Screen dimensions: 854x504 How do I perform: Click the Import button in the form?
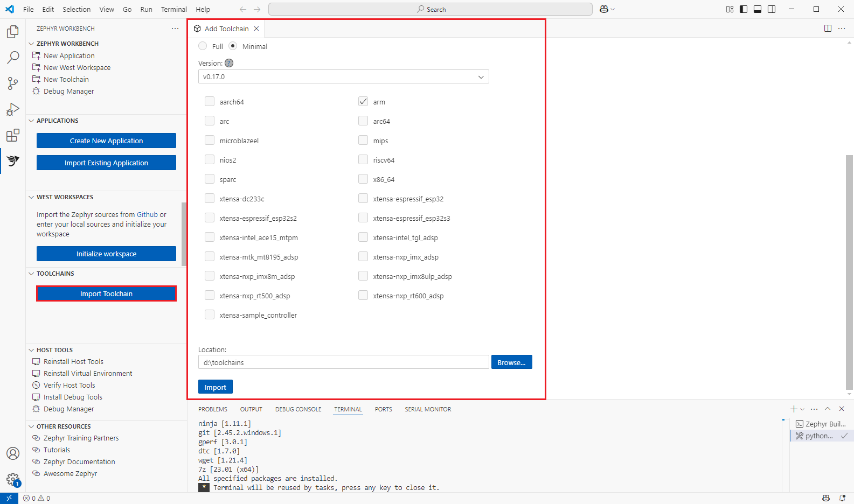coord(216,387)
